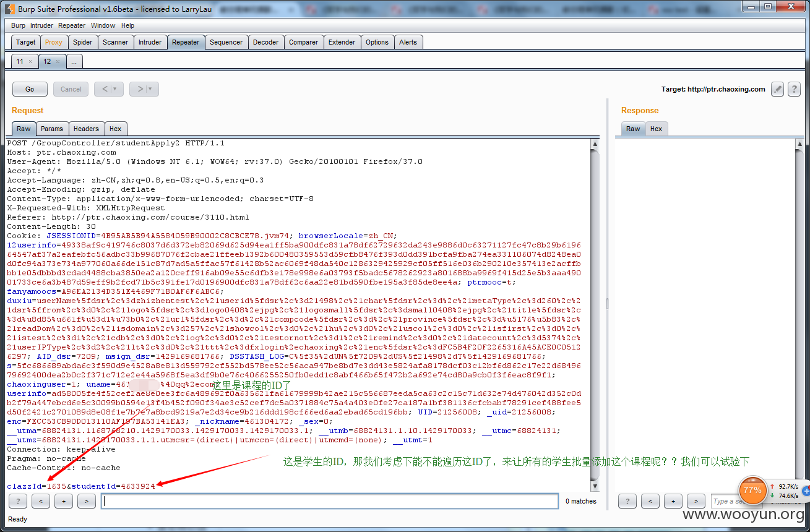Click the User-Agent header line

pyautogui.click(x=215, y=161)
